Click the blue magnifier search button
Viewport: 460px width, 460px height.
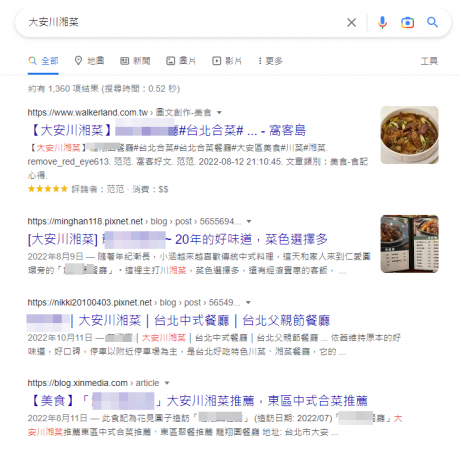tap(432, 22)
